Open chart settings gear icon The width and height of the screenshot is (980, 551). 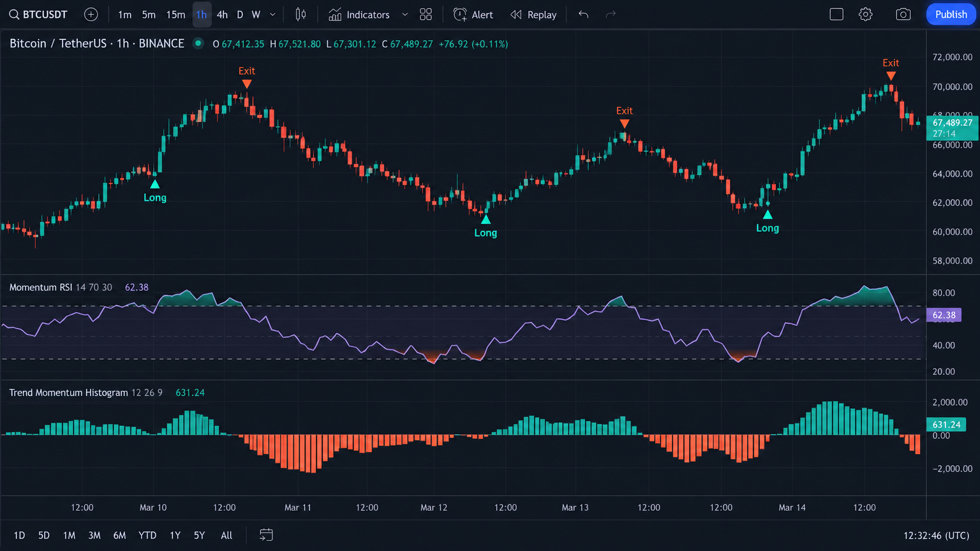(865, 14)
